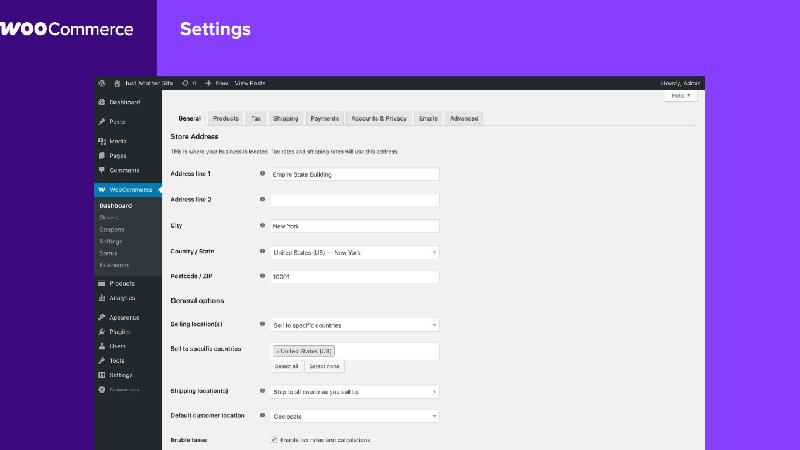The height and width of the screenshot is (450, 800).
Task: Open Dashboard in WooCommerce submenu
Action: pyautogui.click(x=116, y=206)
